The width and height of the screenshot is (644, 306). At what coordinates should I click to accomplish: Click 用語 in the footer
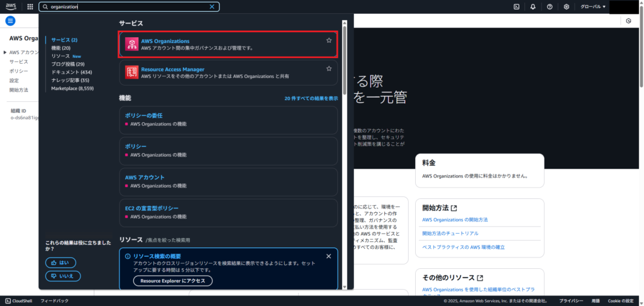tap(596, 301)
